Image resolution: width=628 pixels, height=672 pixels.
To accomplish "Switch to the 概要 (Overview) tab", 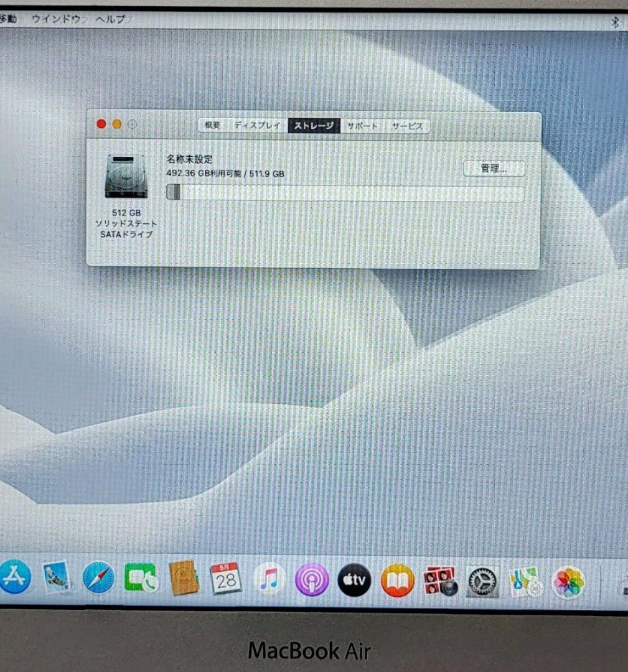I will [x=212, y=125].
